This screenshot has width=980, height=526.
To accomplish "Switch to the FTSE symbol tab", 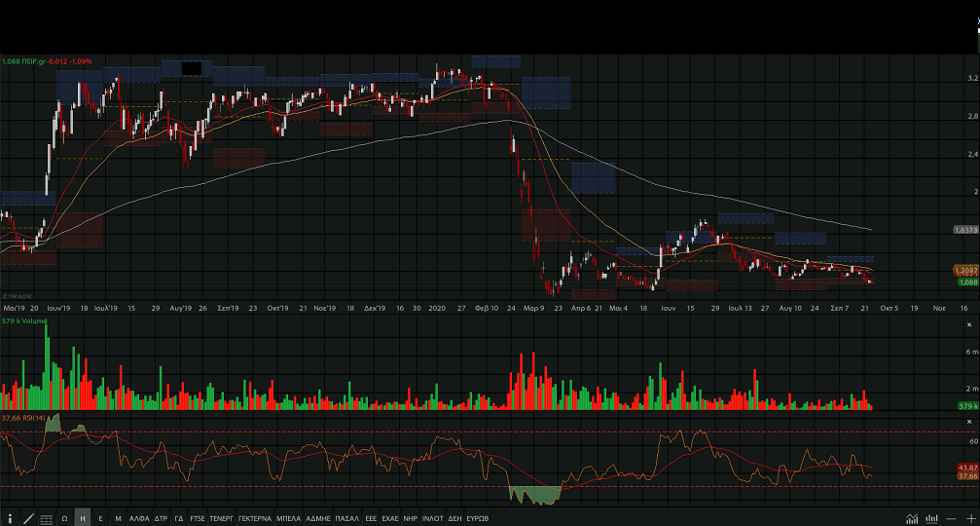I will 198,518.
